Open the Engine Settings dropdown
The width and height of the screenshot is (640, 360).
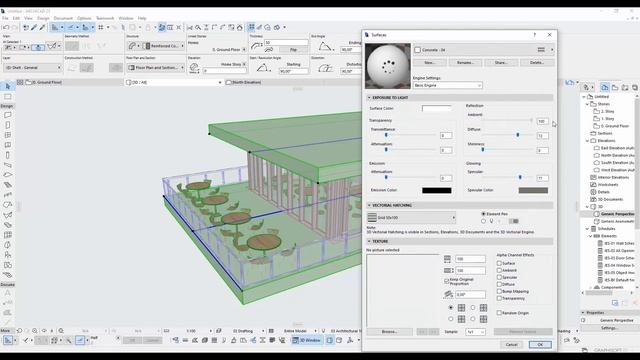(x=447, y=85)
